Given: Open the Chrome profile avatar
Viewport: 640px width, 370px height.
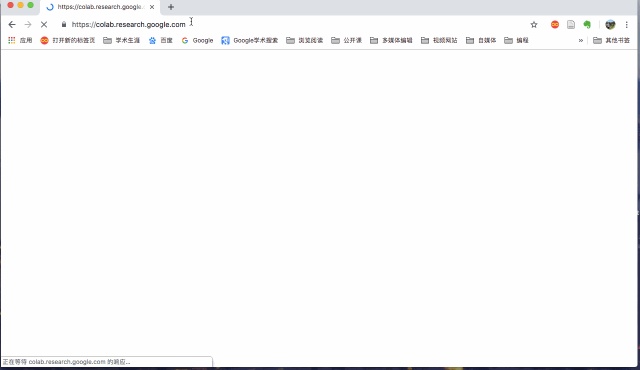Looking at the screenshot, I should coord(610,24).
